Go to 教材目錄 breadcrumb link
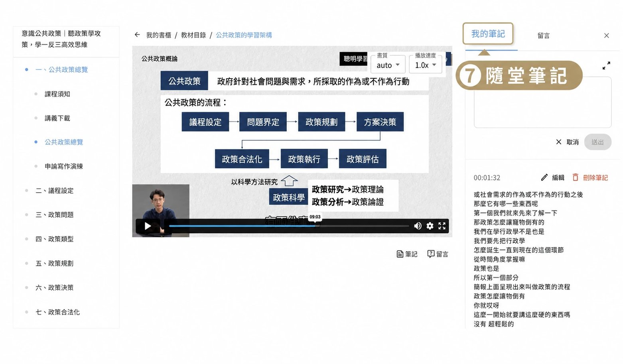The image size is (623, 364). [193, 35]
